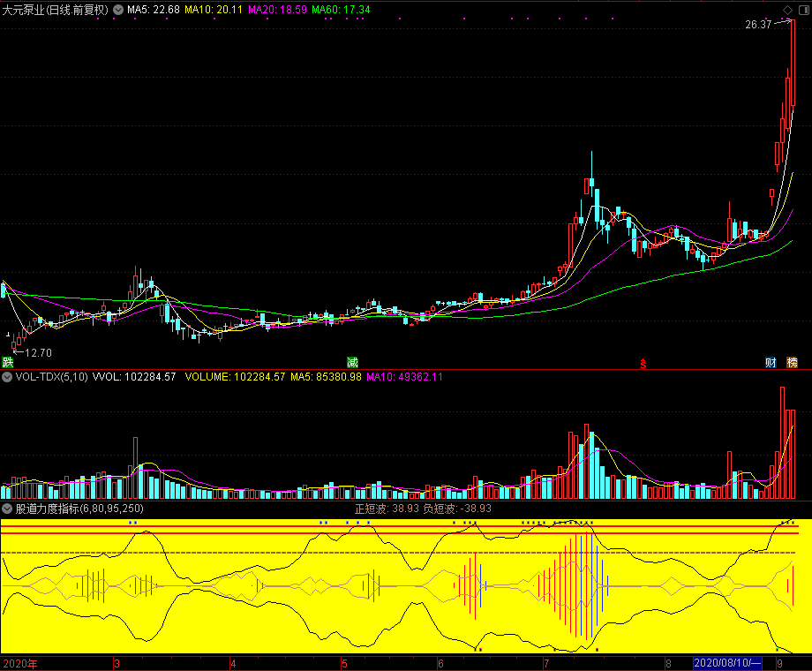812x671 pixels.
Task: Select the MA5: 22.68 label
Action: [x=154, y=10]
